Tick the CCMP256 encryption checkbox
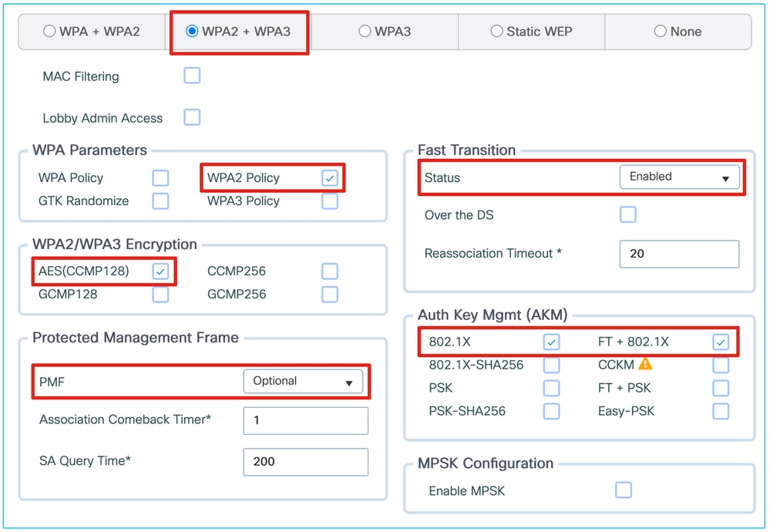This screenshot has width=770, height=532. point(330,271)
